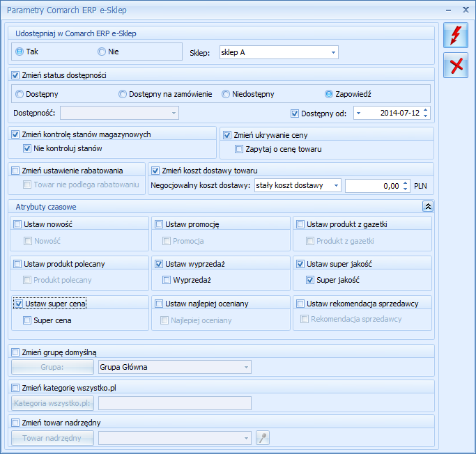Check the Wyprzedaż checkbox

[x=167, y=280]
